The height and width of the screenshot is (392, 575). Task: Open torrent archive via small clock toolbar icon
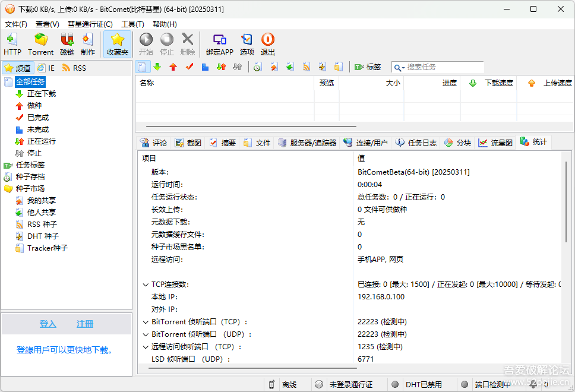tap(258, 67)
